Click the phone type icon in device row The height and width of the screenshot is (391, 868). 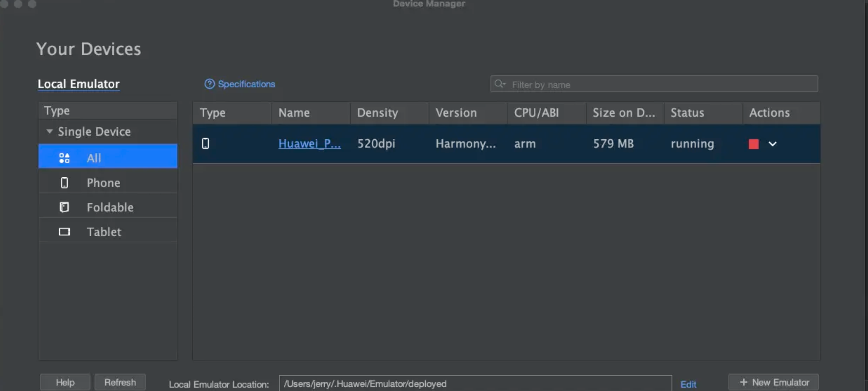205,144
